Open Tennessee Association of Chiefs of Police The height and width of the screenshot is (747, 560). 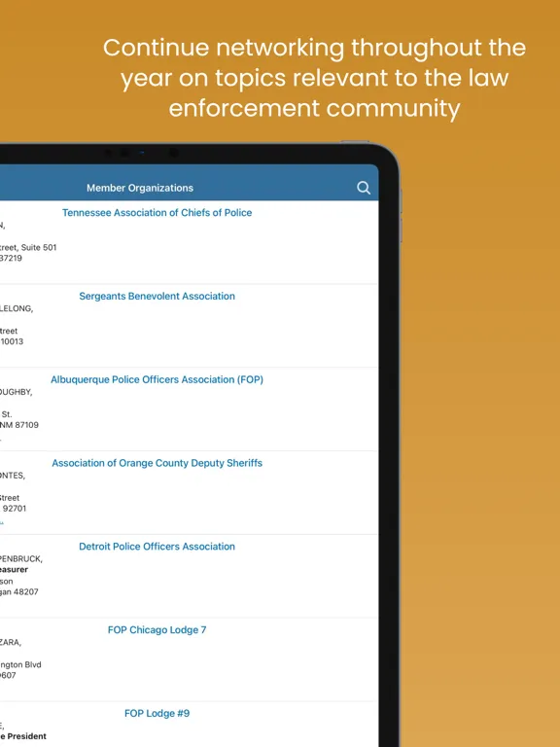pos(157,212)
